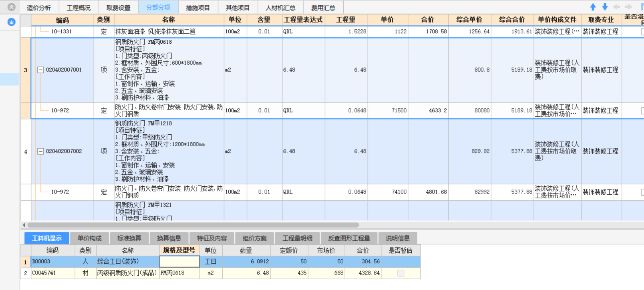644x290 pixels.
Task: Toggle 是否暂估 checkbox for 丙级钢质防火门
Action: coord(401,273)
